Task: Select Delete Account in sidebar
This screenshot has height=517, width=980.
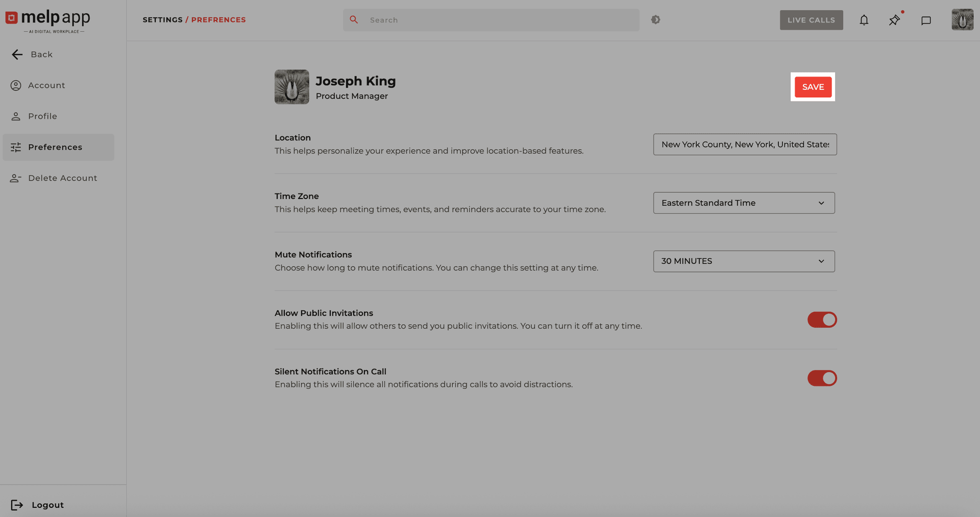Action: point(62,178)
